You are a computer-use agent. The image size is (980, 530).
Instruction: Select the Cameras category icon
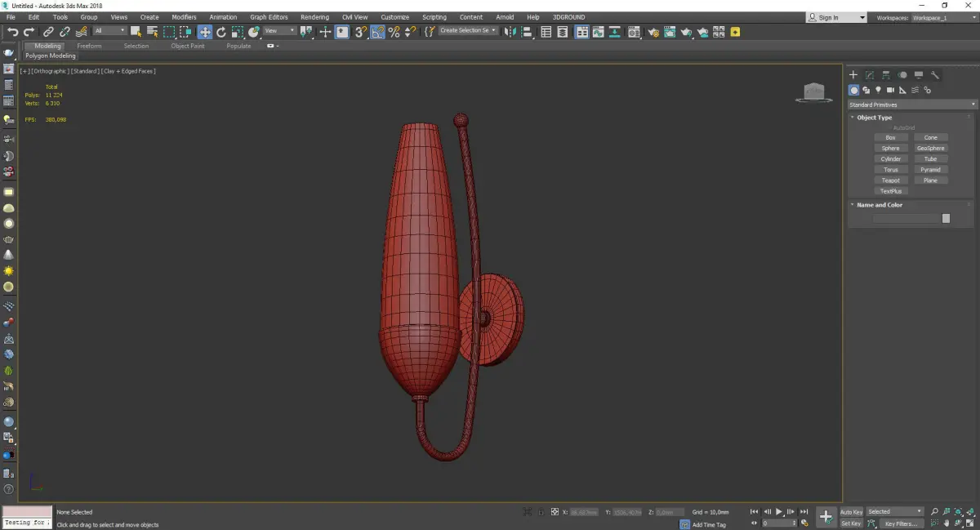(x=890, y=90)
